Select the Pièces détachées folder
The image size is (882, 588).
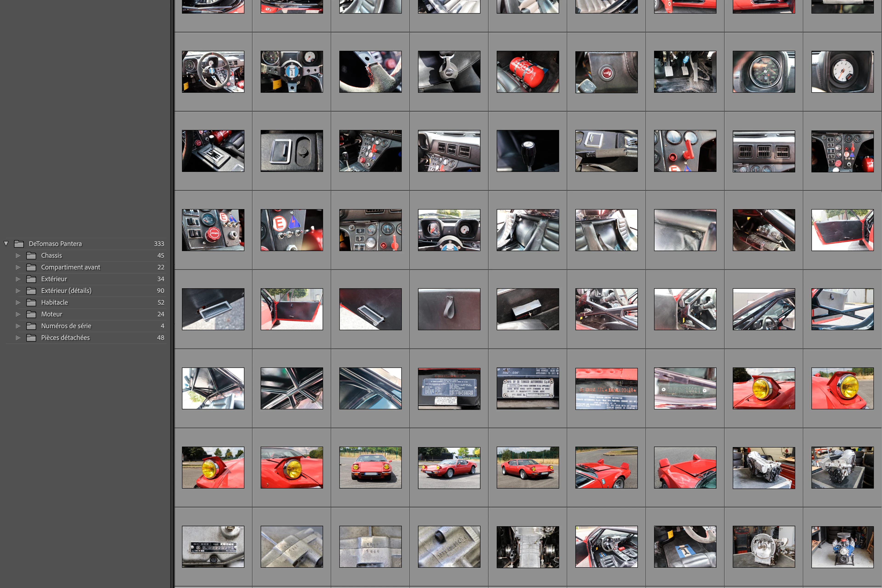pos(65,337)
